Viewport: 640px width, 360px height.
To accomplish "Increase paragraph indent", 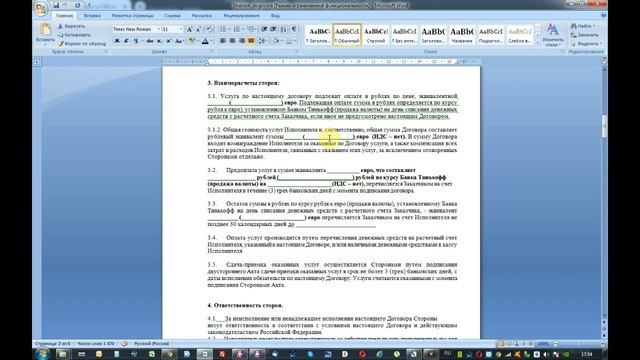I will (273, 29).
